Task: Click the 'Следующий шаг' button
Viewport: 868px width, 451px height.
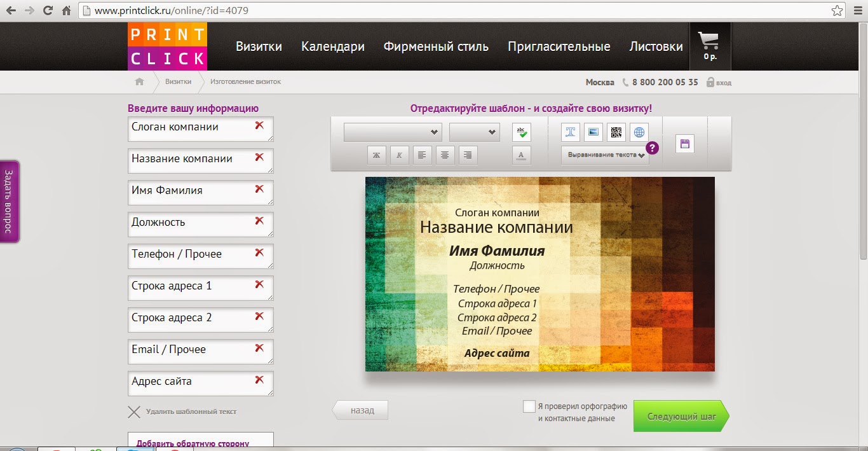Action: 681,417
